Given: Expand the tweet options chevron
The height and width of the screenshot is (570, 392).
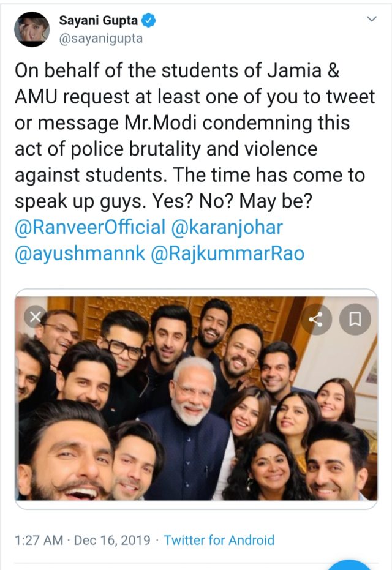Looking at the screenshot, I should click(x=371, y=20).
